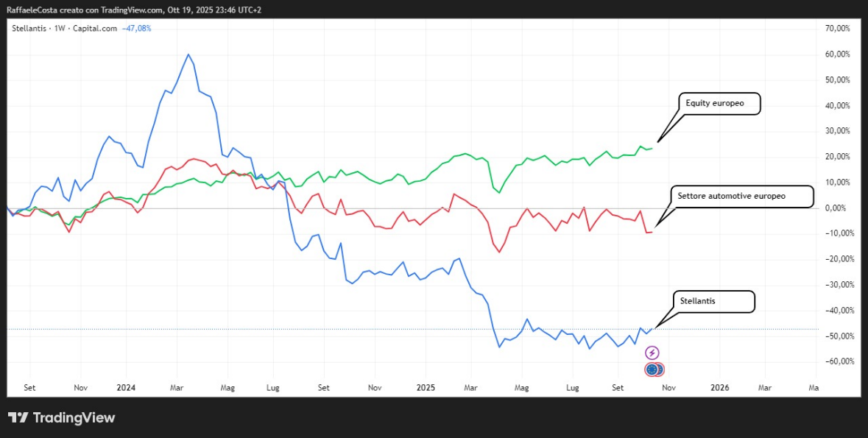Click the 2024 label on time axis
Image resolution: width=868 pixels, height=438 pixels.
(x=126, y=386)
